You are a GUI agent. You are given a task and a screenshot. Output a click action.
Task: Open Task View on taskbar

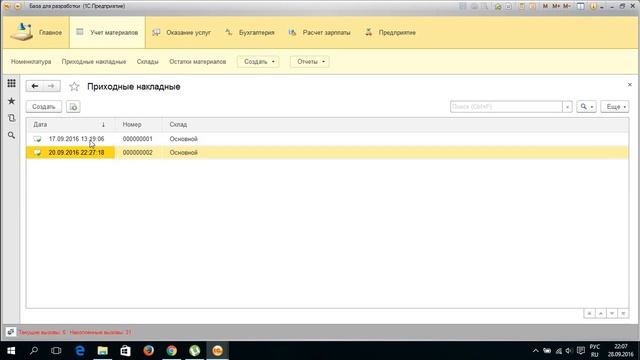click(x=56, y=351)
